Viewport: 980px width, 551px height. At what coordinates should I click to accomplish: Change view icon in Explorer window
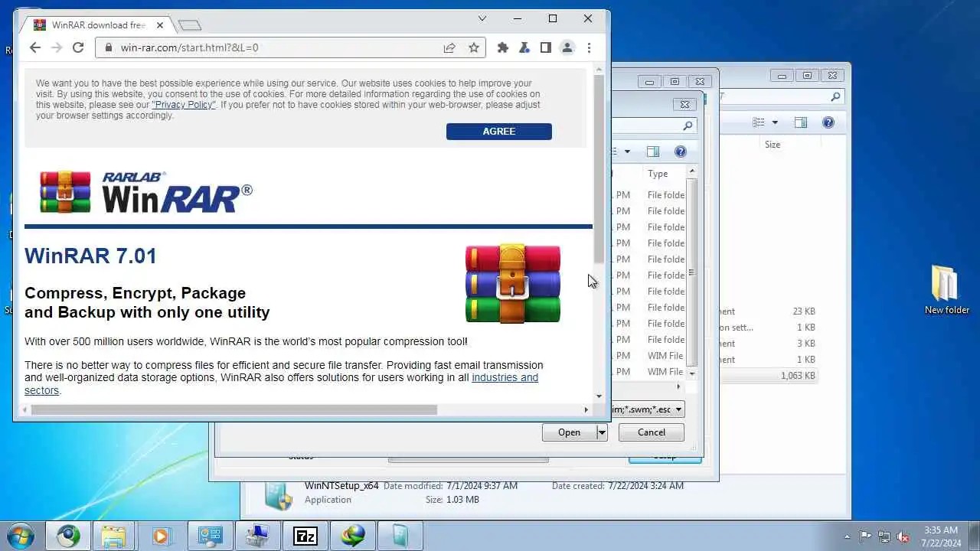pos(759,122)
